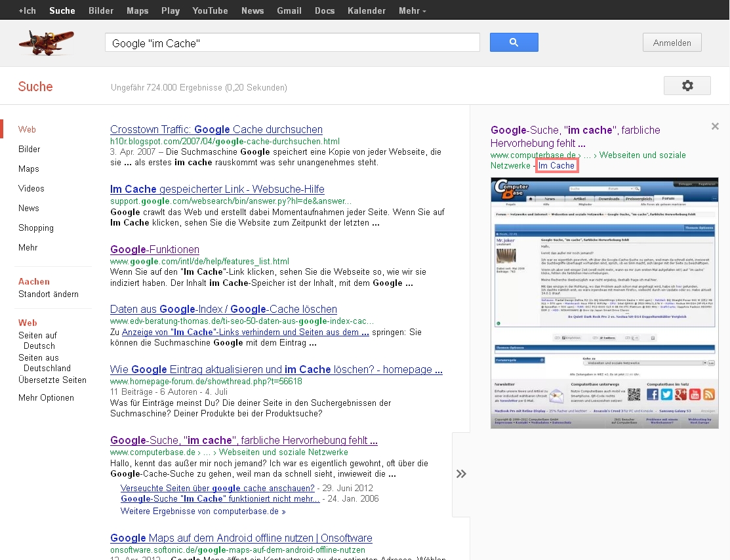Image resolution: width=730 pixels, height=560 pixels.
Task: Click the blue search magnifier button
Action: [x=514, y=43]
